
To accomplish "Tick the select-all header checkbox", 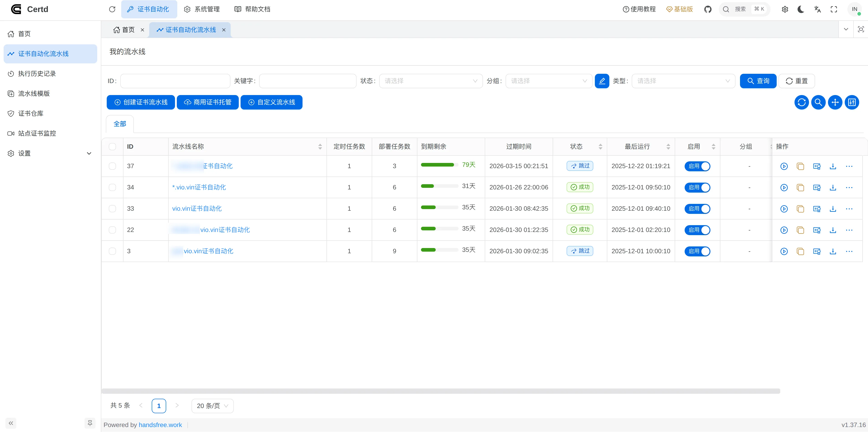I will [x=112, y=147].
